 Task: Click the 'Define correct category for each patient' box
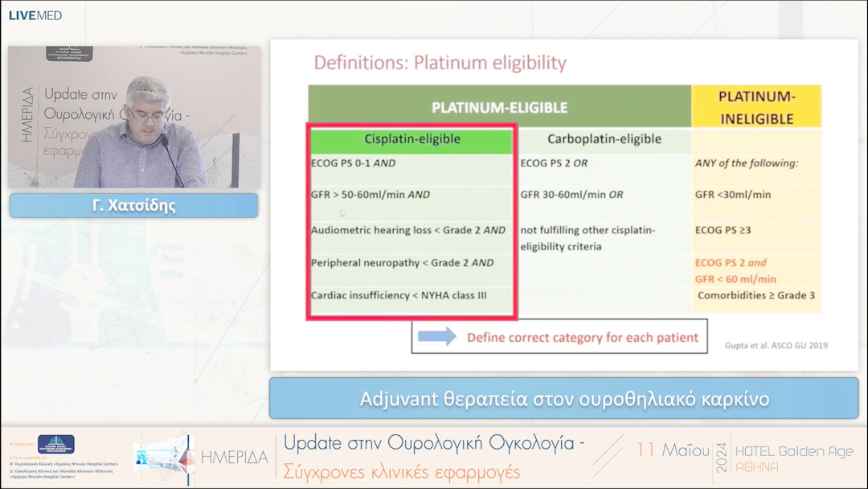click(559, 337)
